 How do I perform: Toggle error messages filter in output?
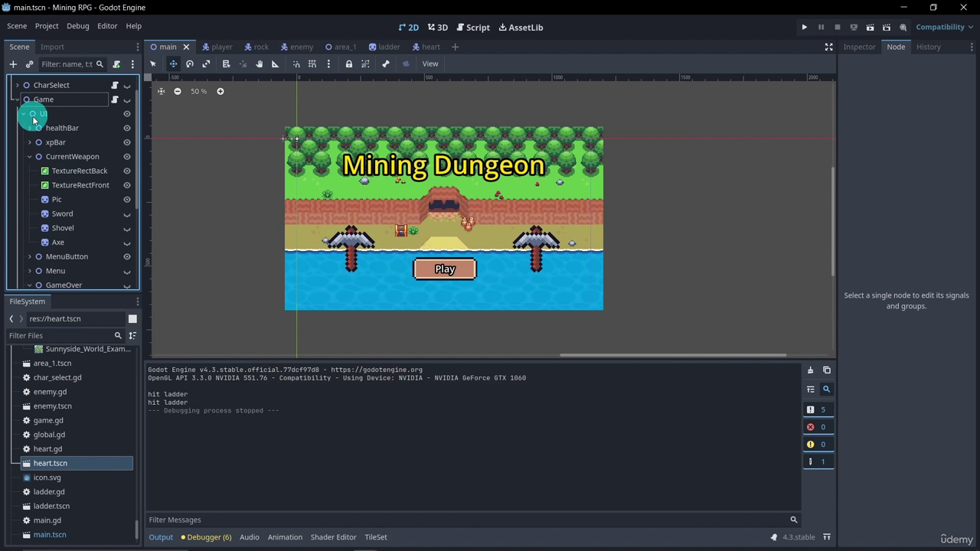point(818,427)
